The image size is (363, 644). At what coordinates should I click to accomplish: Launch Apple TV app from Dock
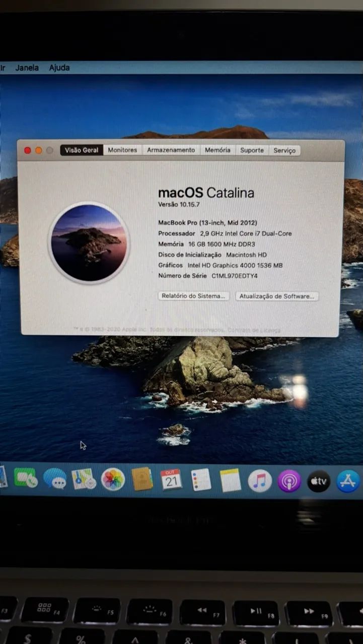319,481
